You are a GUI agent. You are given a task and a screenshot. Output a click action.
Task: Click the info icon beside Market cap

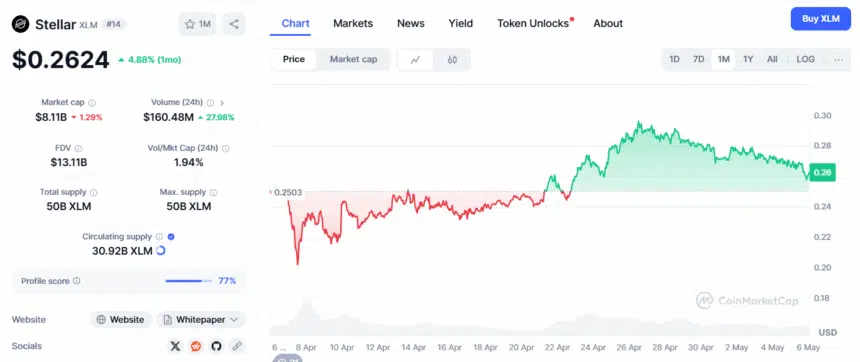click(92, 103)
